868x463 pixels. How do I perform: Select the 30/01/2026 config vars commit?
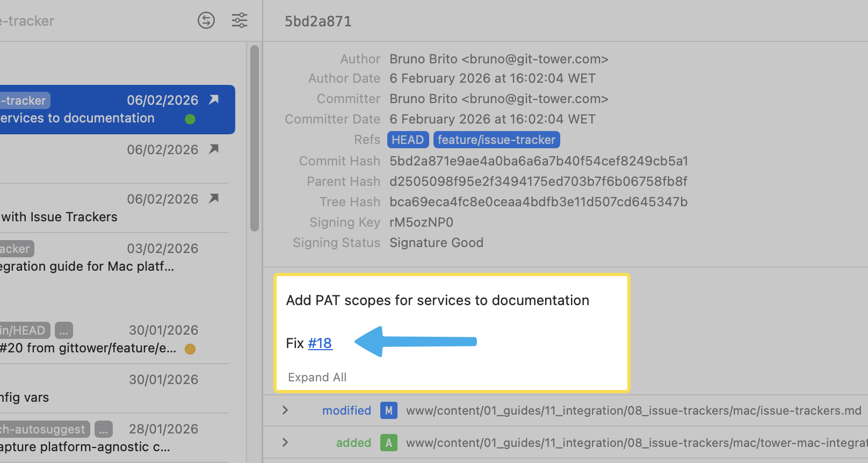pos(107,389)
